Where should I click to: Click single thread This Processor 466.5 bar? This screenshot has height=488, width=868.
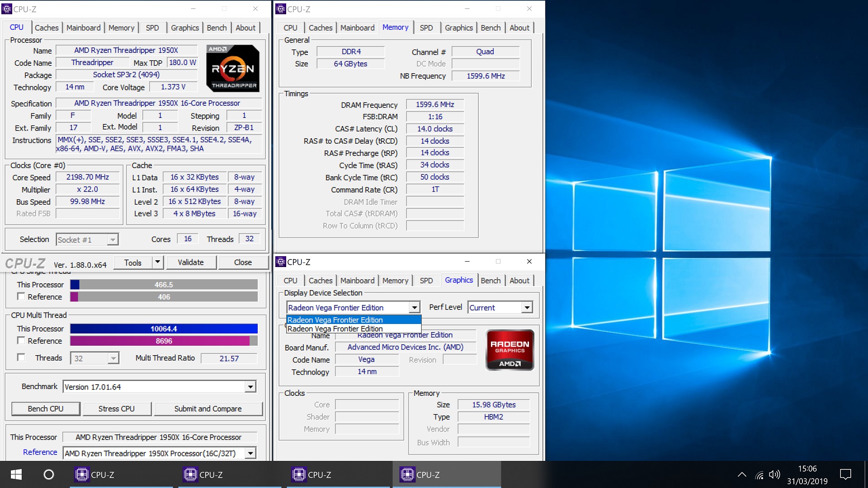(164, 285)
